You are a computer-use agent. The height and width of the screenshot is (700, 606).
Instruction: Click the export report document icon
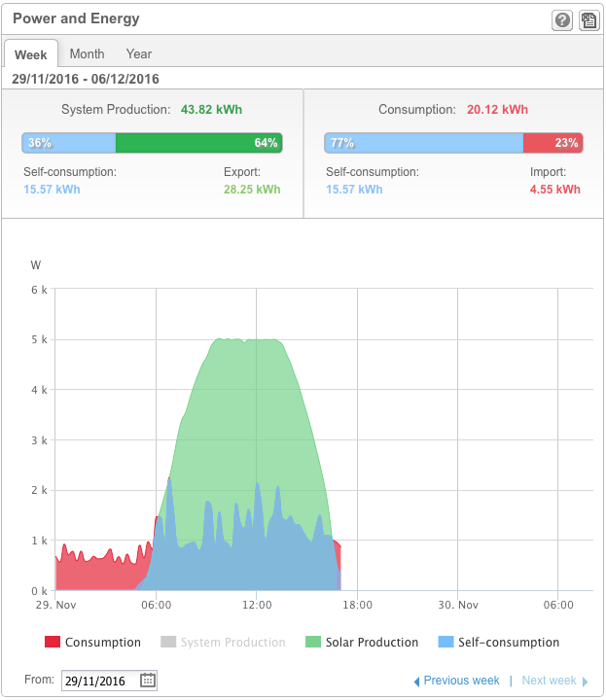coord(588,20)
